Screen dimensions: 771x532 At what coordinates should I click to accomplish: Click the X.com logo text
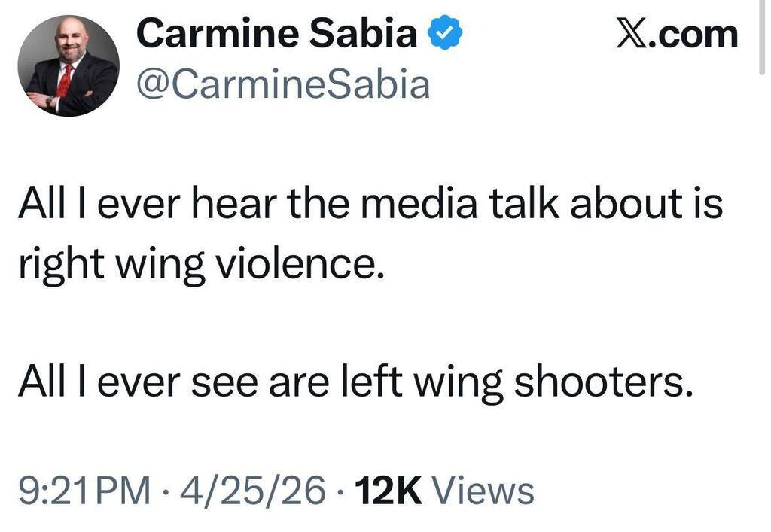tap(677, 34)
